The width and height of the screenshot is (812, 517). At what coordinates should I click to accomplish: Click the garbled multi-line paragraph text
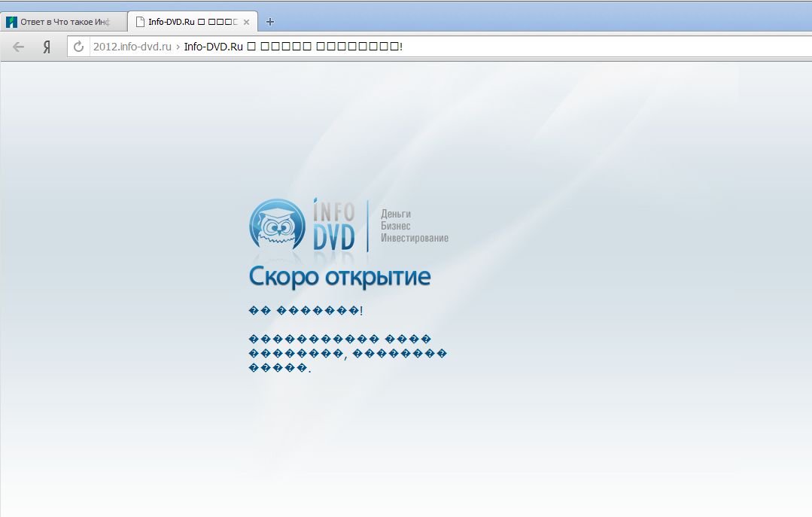point(347,354)
